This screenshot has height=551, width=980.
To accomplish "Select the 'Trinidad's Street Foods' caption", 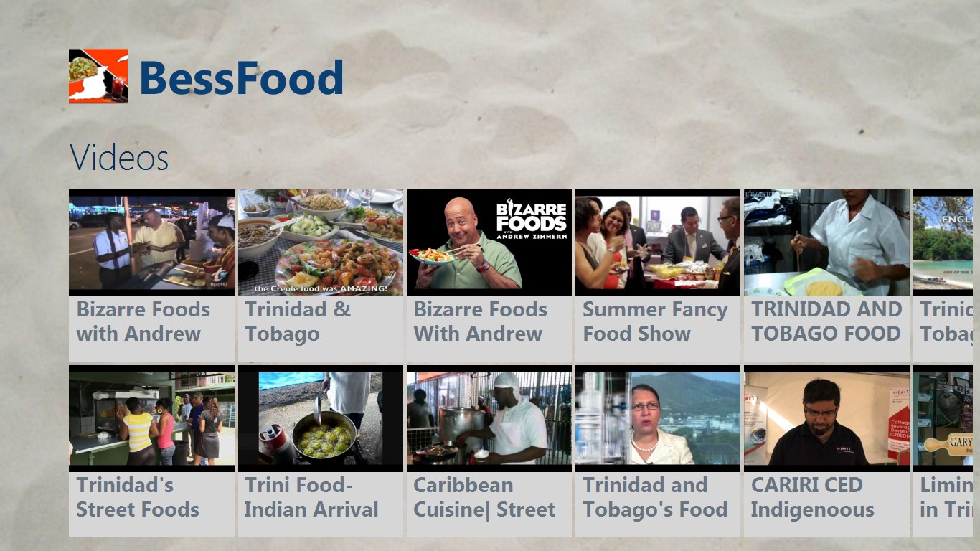I will point(138,497).
